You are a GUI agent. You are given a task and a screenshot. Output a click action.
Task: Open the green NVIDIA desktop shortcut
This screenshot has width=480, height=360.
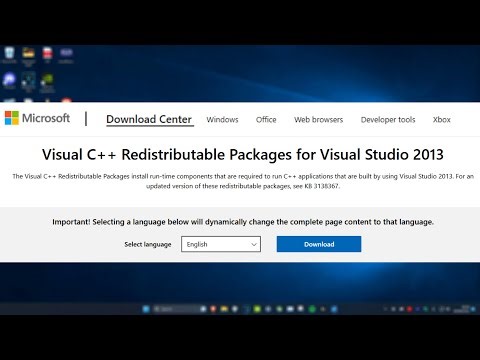[x=47, y=83]
